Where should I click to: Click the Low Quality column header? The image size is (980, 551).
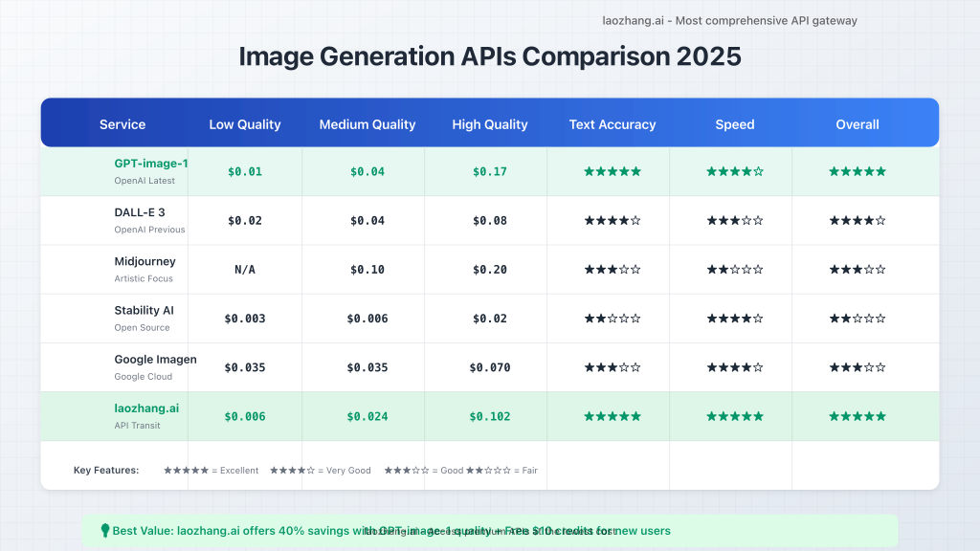point(245,124)
